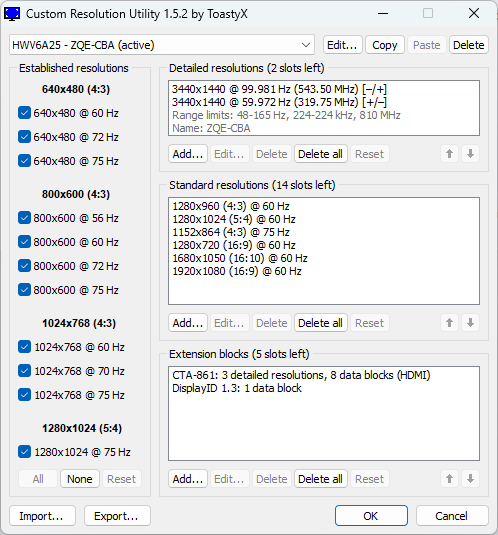Click the Export button
This screenshot has width=498, height=535.
[x=117, y=516]
